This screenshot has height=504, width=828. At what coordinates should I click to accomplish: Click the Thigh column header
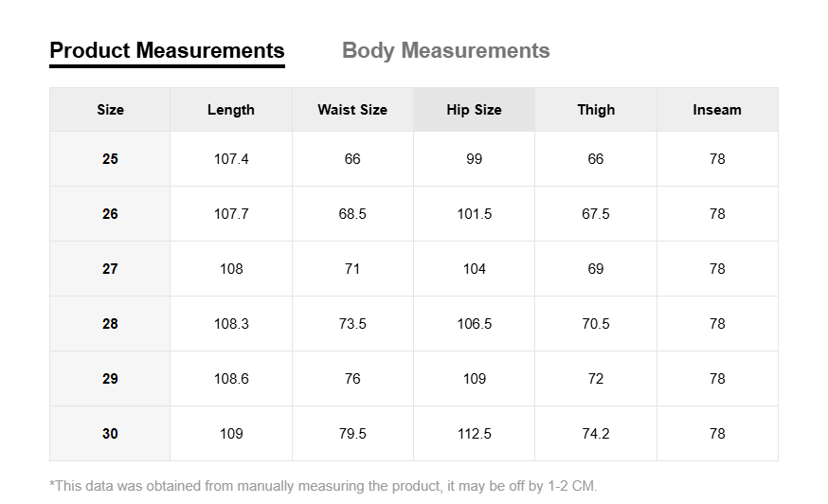coord(596,109)
